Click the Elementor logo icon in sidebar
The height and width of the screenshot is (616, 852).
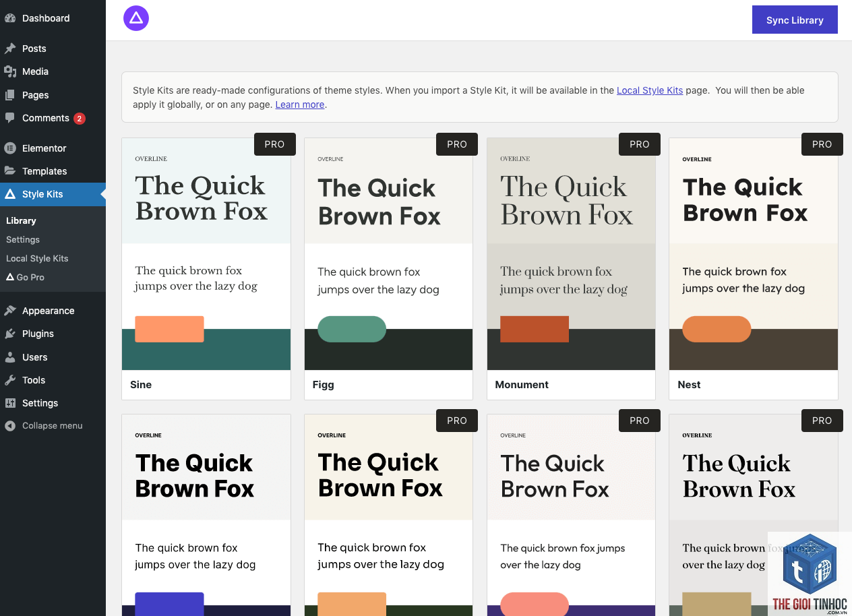click(10, 148)
